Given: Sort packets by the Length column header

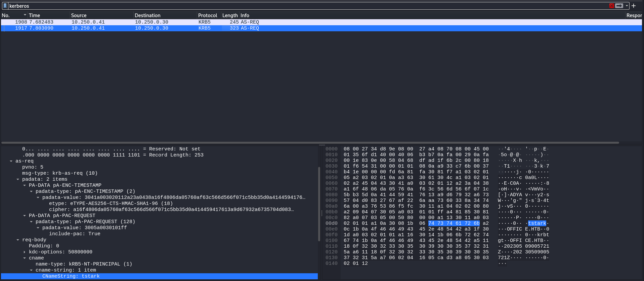Looking at the screenshot, I should coord(230,15).
